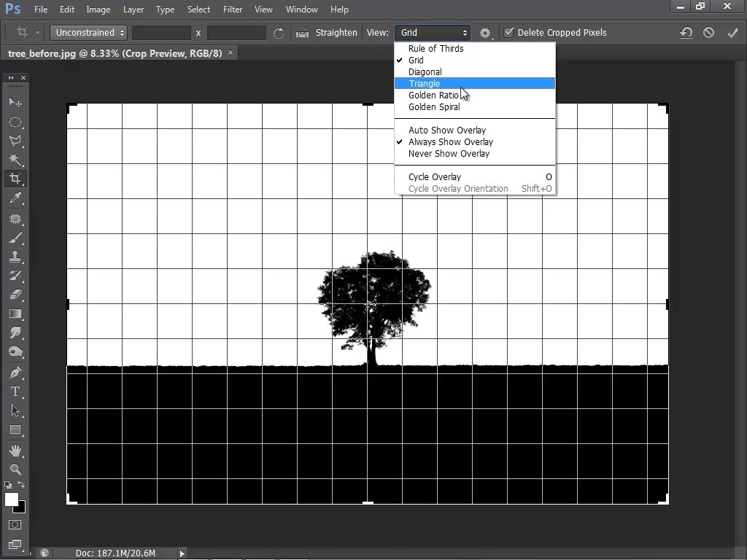Click the foreground color swatch

(12, 499)
